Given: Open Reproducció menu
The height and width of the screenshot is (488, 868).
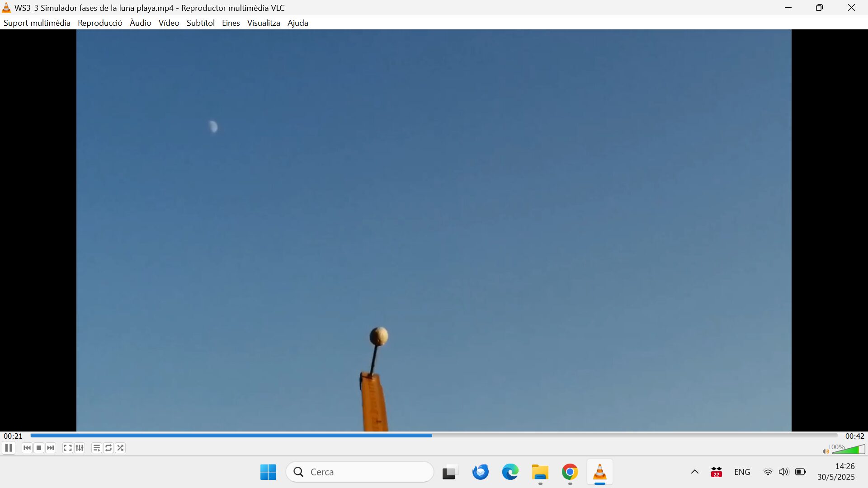Looking at the screenshot, I should (x=100, y=23).
